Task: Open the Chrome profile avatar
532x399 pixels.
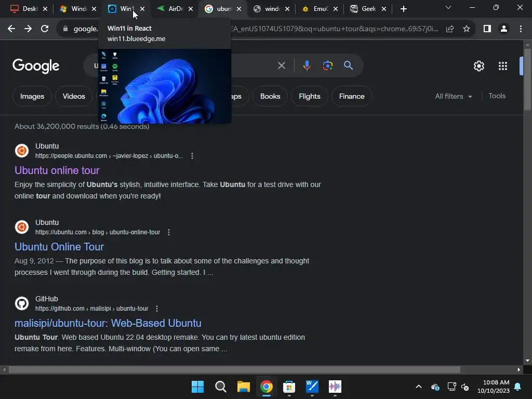Action: [504, 29]
